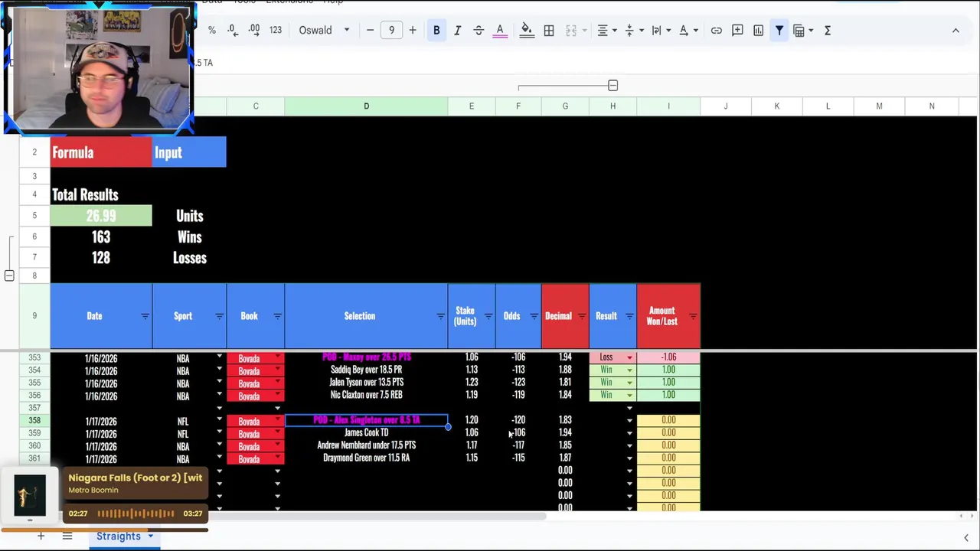Click the Losses count cell 128
980x551 pixels.
101,258
